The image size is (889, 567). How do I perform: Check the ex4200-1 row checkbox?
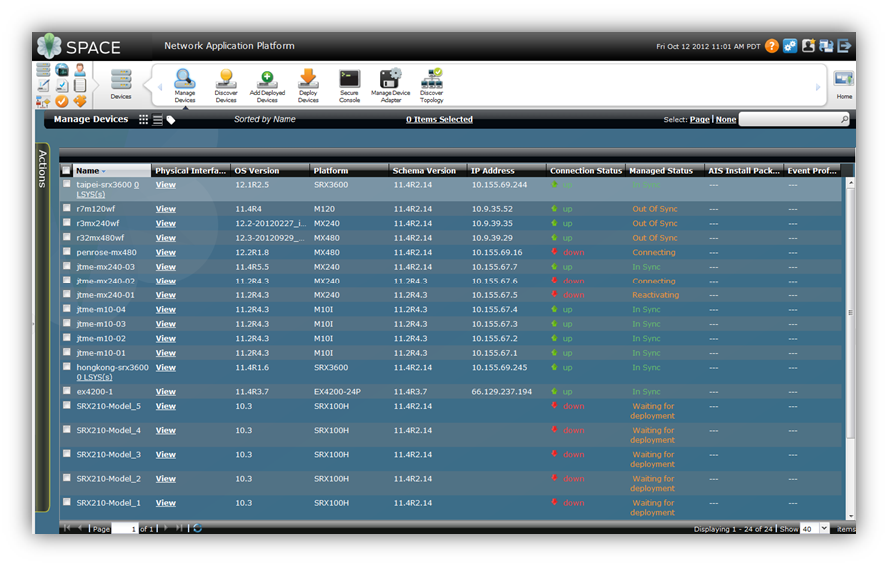(x=66, y=391)
